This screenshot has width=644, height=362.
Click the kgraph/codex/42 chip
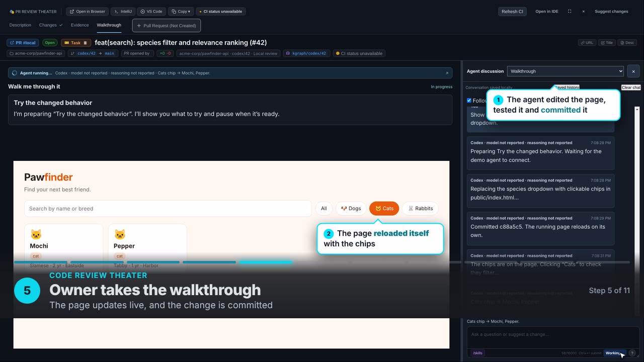pos(307,53)
